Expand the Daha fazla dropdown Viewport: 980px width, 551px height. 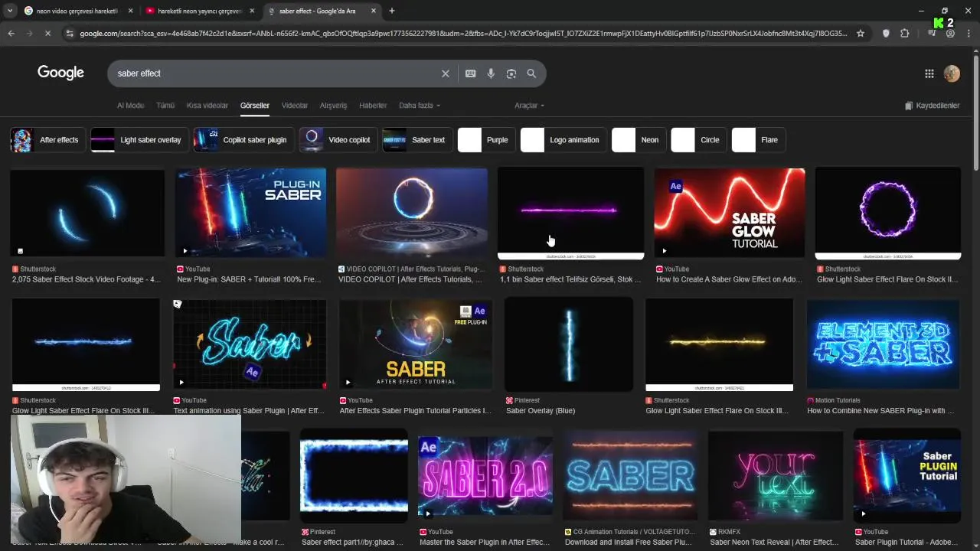[420, 106]
